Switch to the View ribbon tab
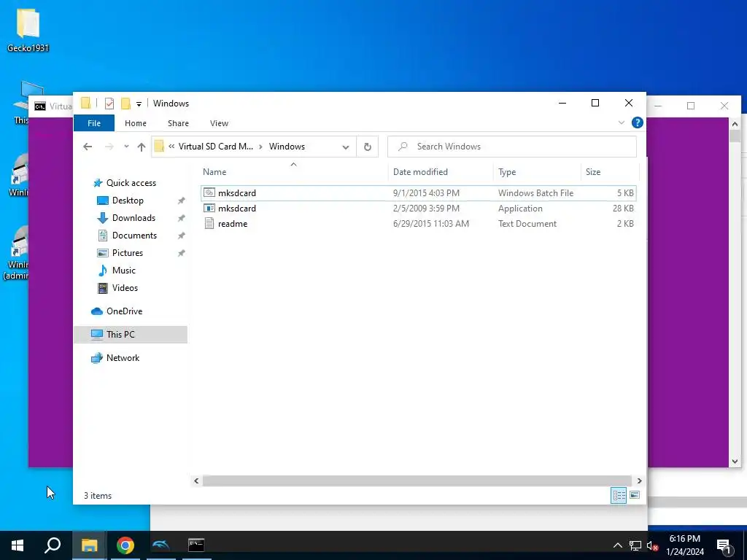 219,122
